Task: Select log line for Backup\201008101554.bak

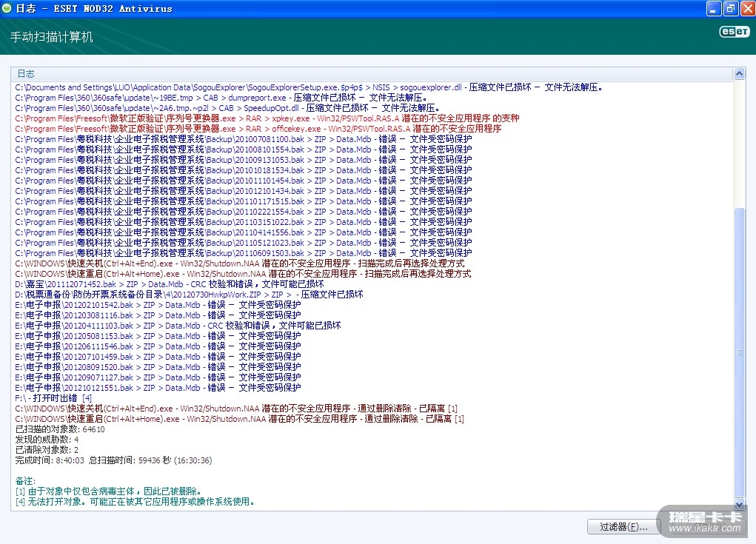Action: point(244,150)
